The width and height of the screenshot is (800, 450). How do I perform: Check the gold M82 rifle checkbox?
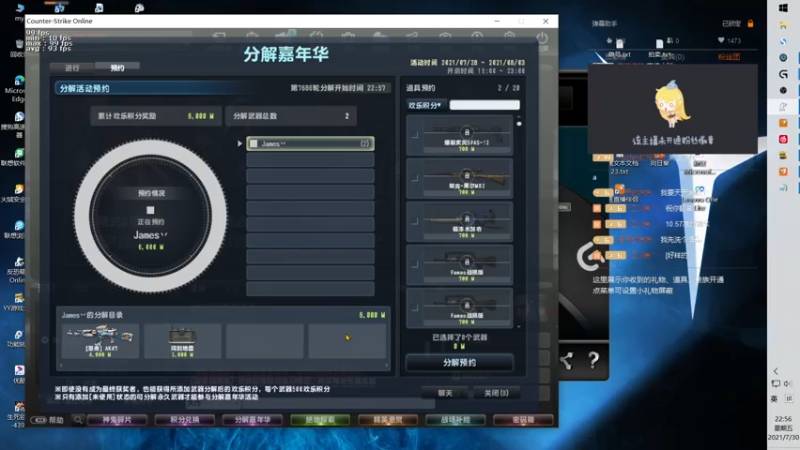(x=415, y=178)
